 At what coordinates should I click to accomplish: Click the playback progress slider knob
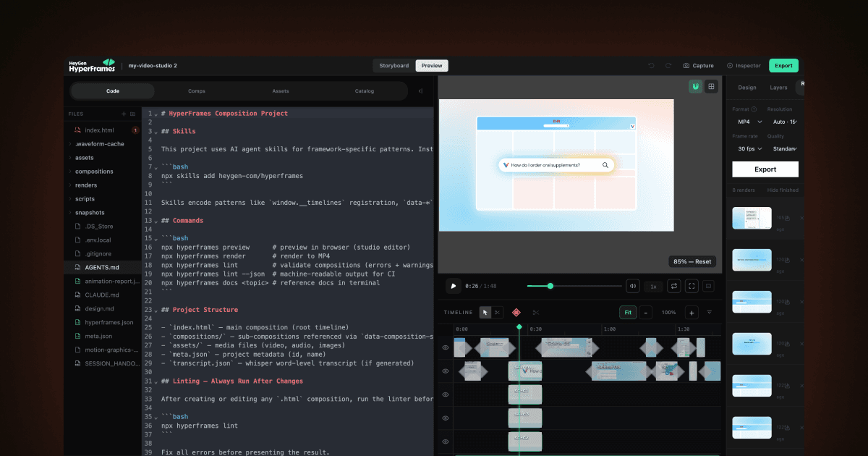click(x=550, y=286)
